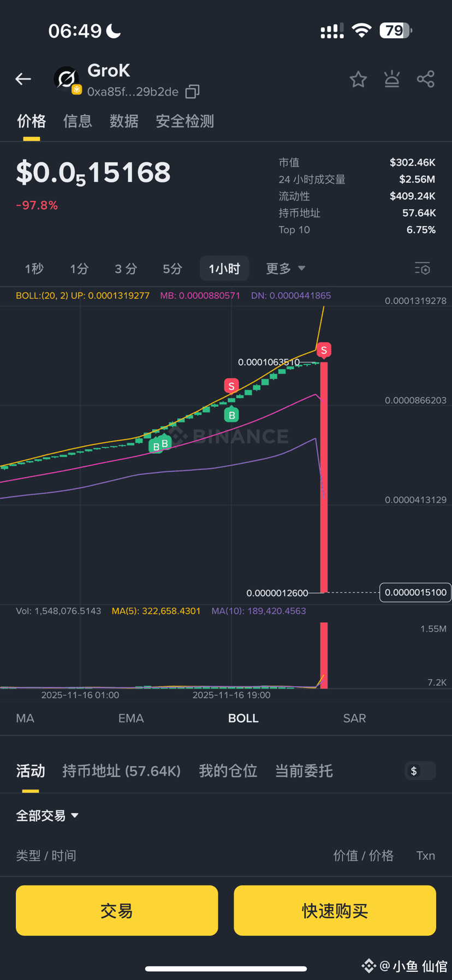452x980 pixels.
Task: Switch to the 数据 tab
Action: (124, 121)
